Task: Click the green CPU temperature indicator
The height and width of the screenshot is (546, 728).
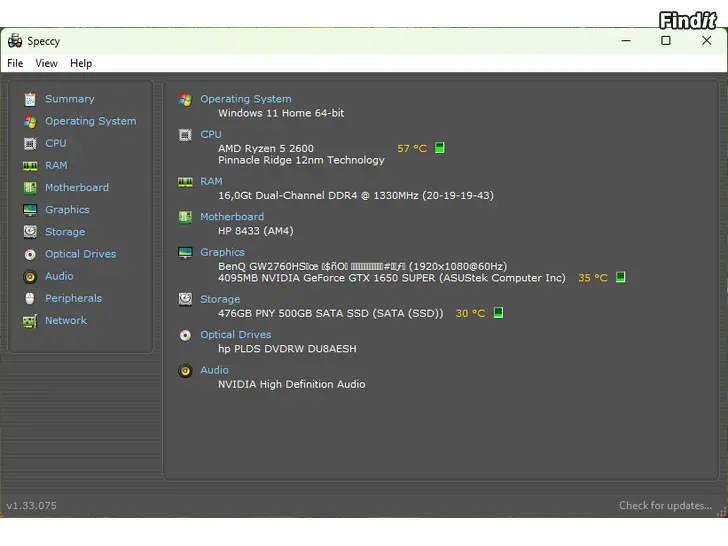Action: click(x=440, y=148)
